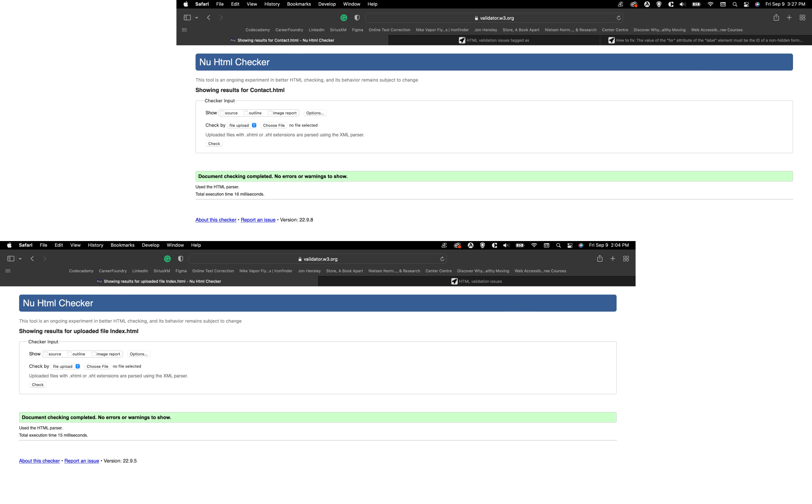Click the page share icon in Safari toolbar
812x504 pixels.
776,18
